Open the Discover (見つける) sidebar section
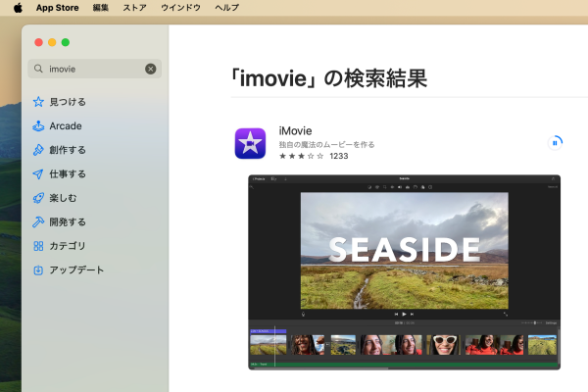 (68, 102)
